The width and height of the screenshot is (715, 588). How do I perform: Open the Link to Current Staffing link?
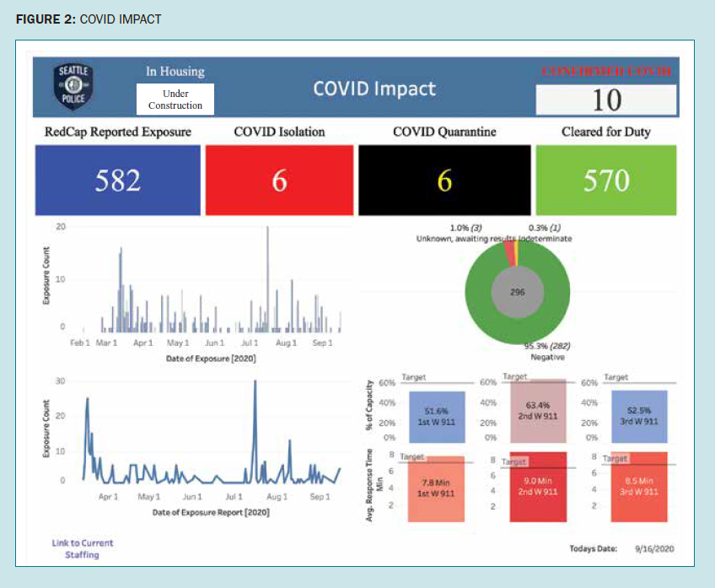click(82, 548)
